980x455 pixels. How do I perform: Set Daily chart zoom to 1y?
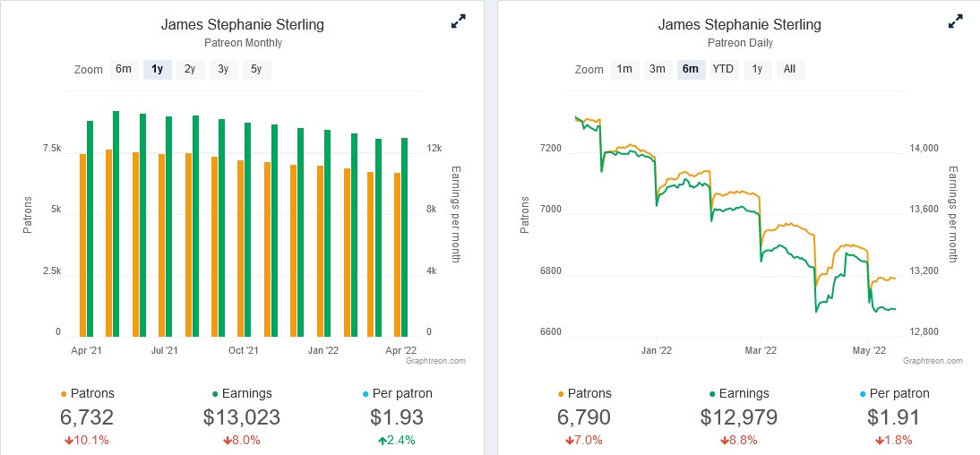coord(757,69)
